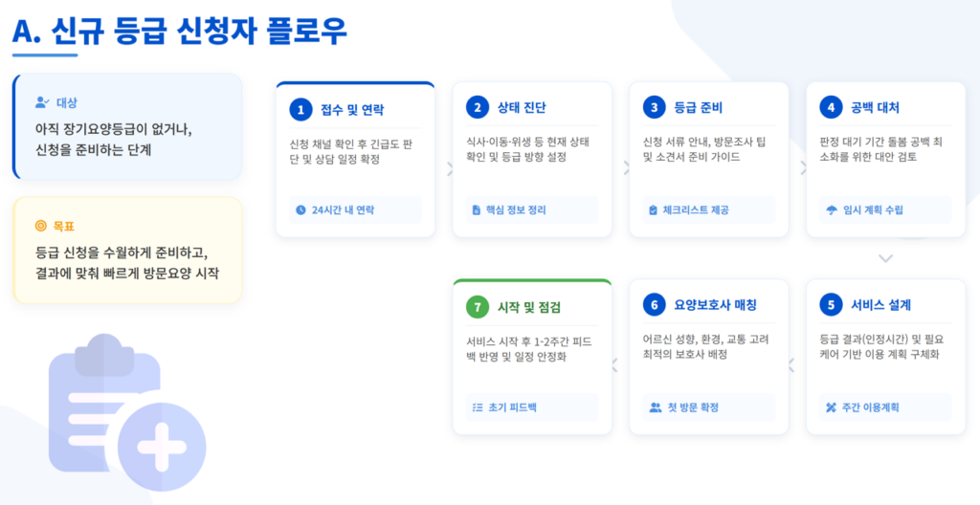Click the person icon next to 대상
Viewport: 980px width, 505px height.
(x=41, y=101)
